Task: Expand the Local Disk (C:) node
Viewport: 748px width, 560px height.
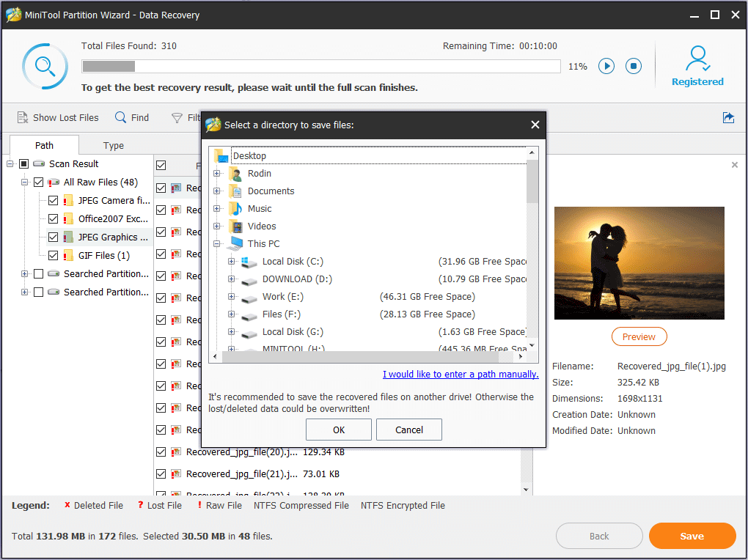Action: tap(231, 262)
